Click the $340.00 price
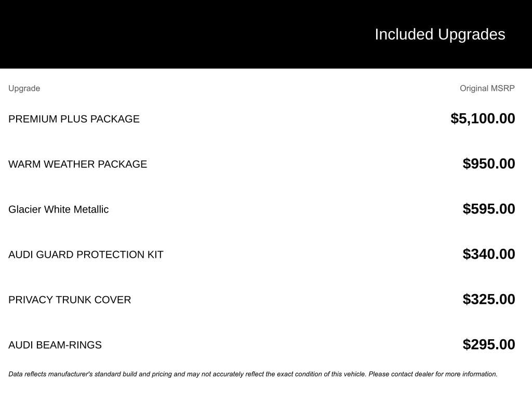Viewport: 532px width, 399px height. pos(488,254)
